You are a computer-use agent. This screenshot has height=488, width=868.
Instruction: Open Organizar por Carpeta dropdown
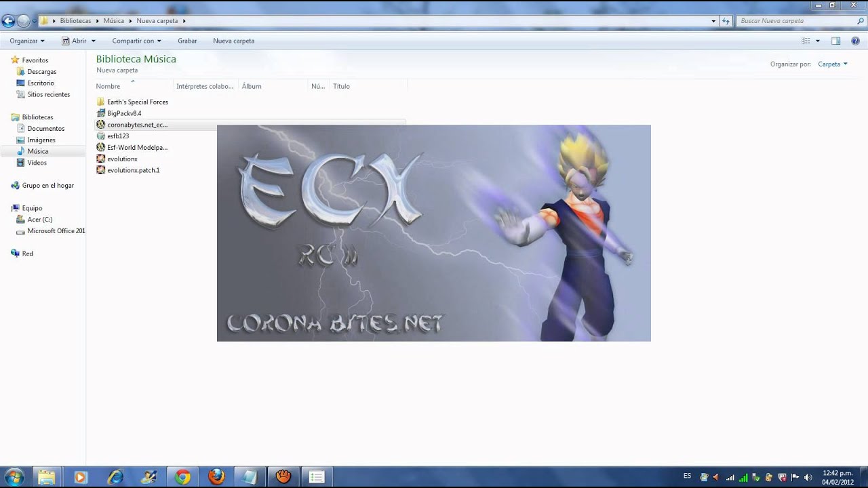pos(833,64)
